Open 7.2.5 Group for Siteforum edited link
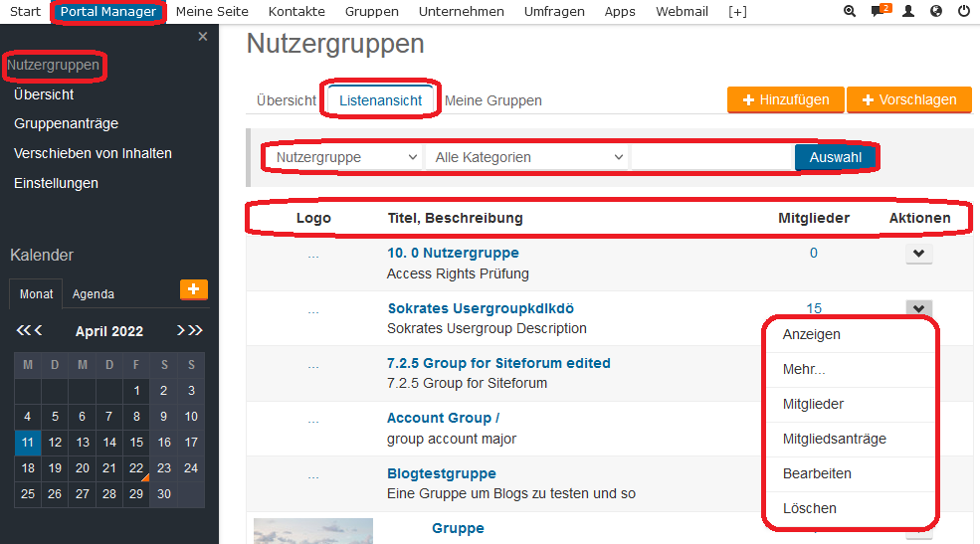 [x=498, y=364]
